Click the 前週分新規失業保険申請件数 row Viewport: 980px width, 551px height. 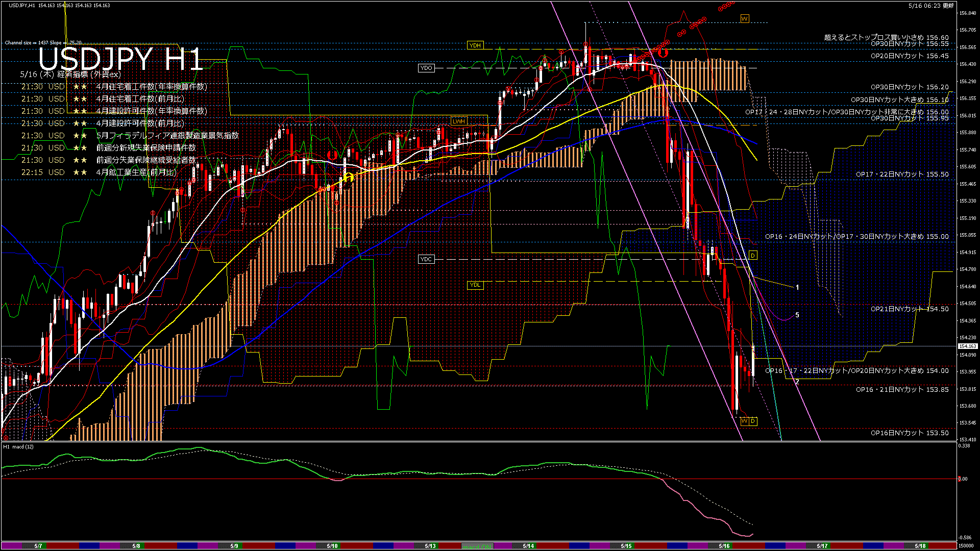[108, 148]
